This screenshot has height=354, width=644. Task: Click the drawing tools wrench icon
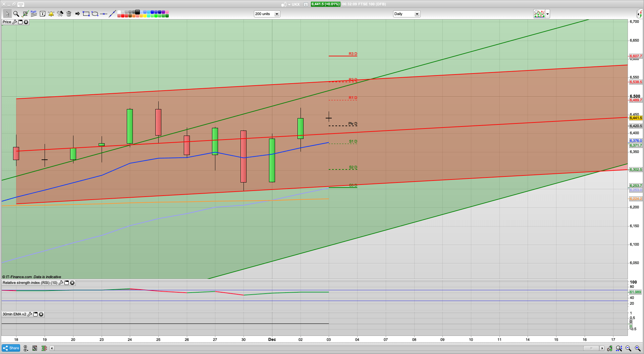click(60, 14)
